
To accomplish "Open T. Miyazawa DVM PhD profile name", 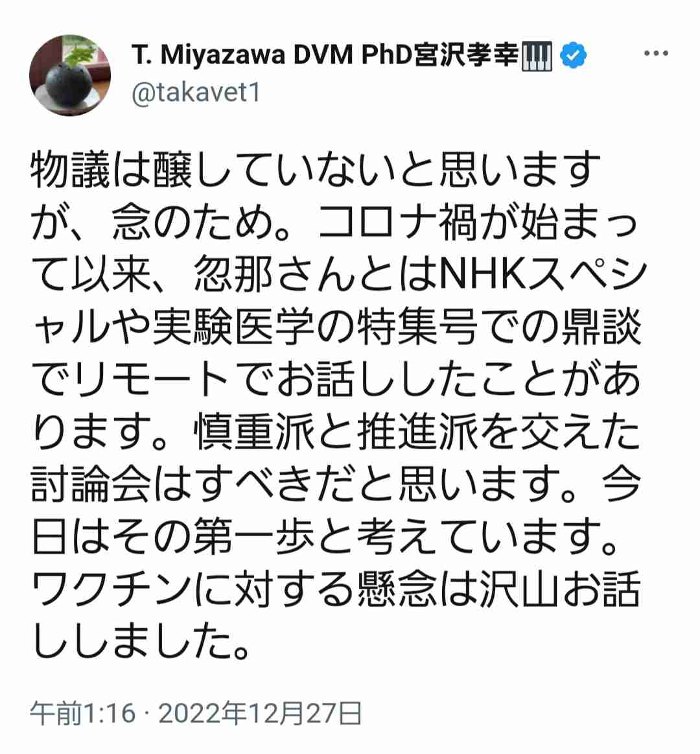I will pos(272,55).
